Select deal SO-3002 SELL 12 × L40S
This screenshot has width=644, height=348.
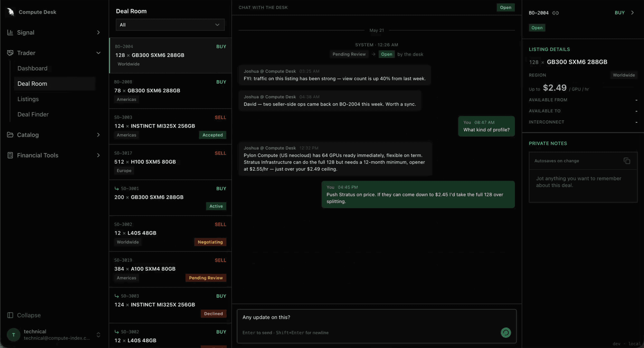pyautogui.click(x=170, y=234)
